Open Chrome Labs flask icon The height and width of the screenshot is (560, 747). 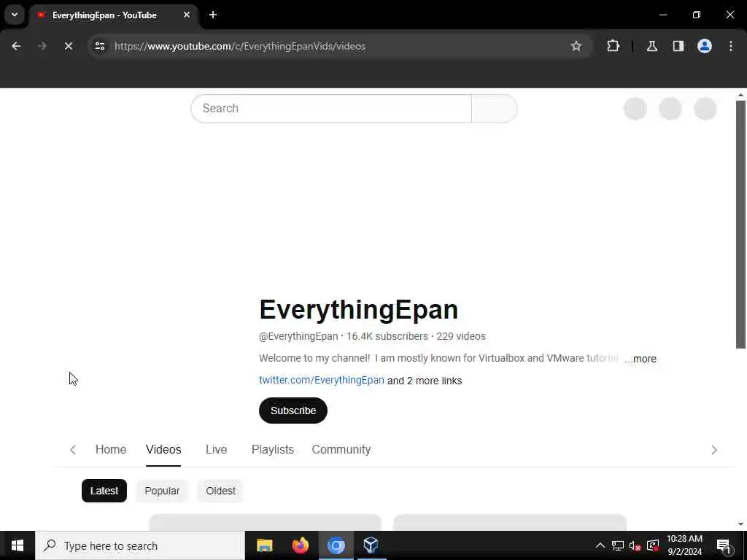click(x=652, y=46)
